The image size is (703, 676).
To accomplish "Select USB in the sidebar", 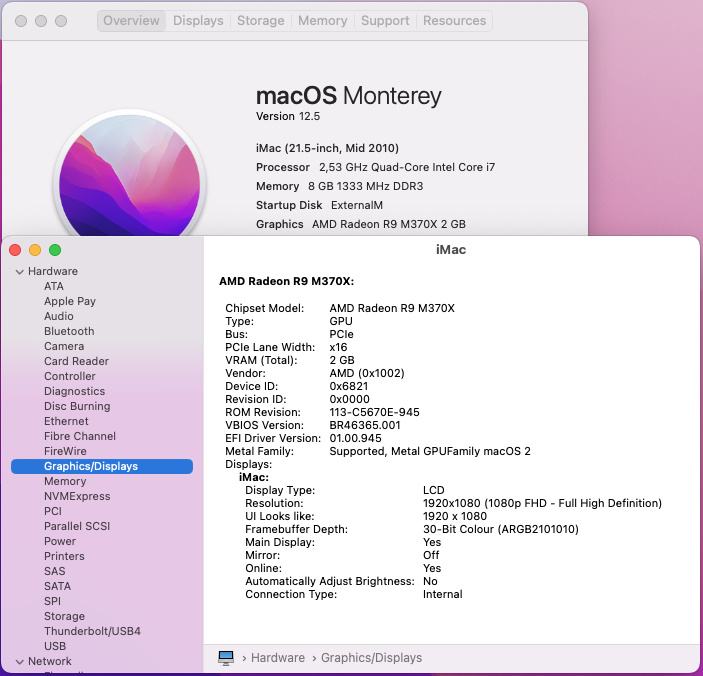I will (55, 646).
